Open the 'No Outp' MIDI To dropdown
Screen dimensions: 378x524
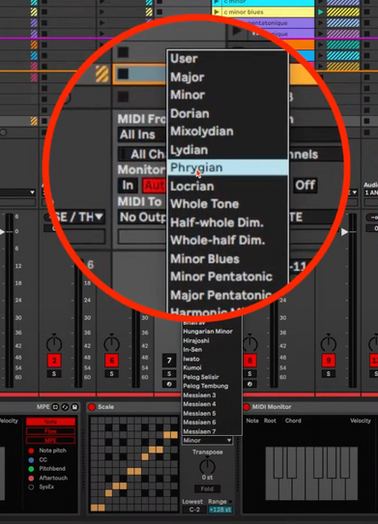(142, 217)
